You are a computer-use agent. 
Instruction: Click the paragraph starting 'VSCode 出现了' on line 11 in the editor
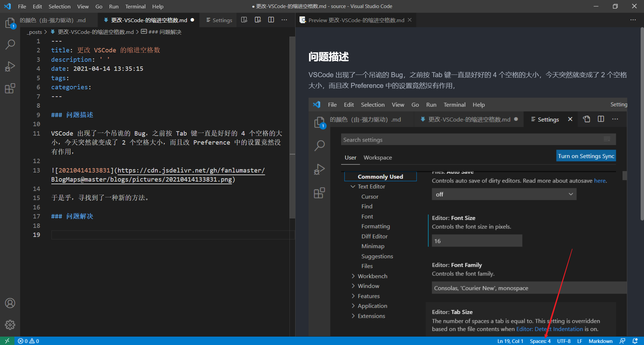(x=167, y=143)
